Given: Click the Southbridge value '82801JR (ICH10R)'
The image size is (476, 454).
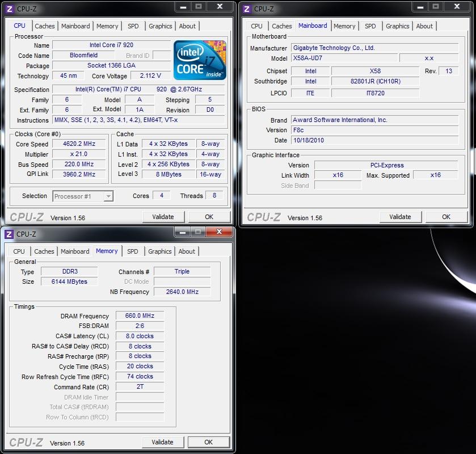Looking at the screenshot, I should point(376,81).
